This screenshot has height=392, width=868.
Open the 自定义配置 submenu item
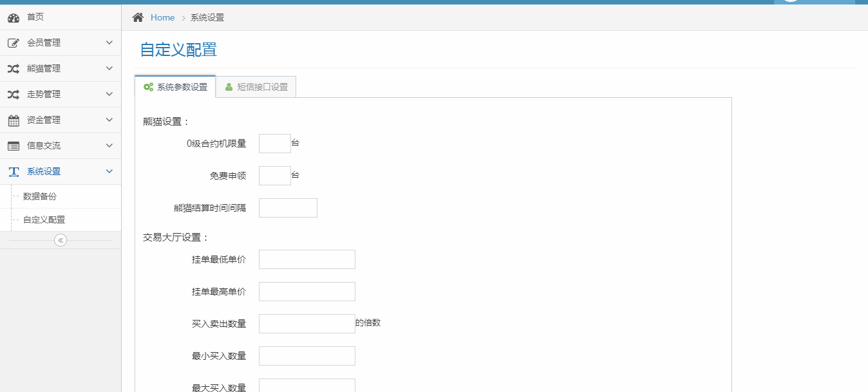(x=44, y=219)
